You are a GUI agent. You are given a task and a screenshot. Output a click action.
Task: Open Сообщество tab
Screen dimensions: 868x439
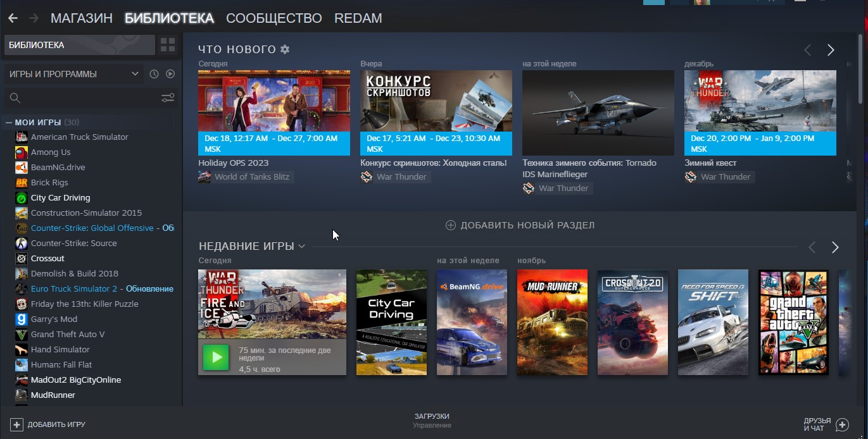coord(274,18)
